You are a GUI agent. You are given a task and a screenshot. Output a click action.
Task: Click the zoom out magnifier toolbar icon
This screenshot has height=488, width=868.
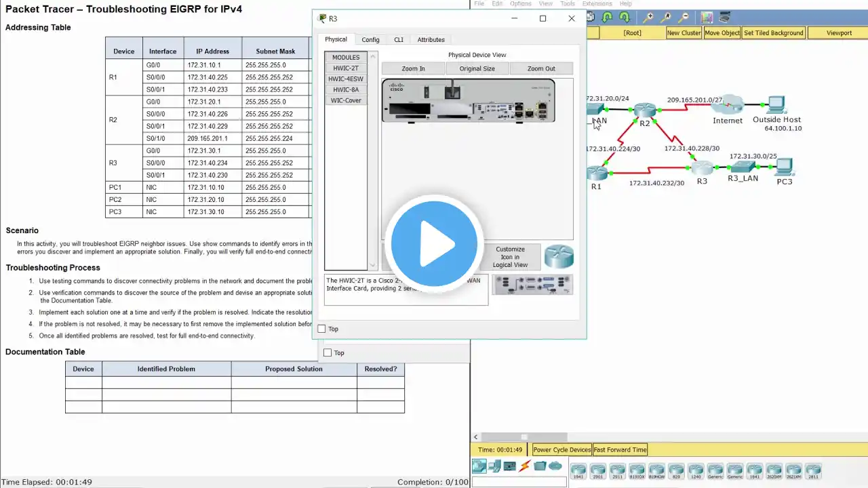tap(684, 17)
